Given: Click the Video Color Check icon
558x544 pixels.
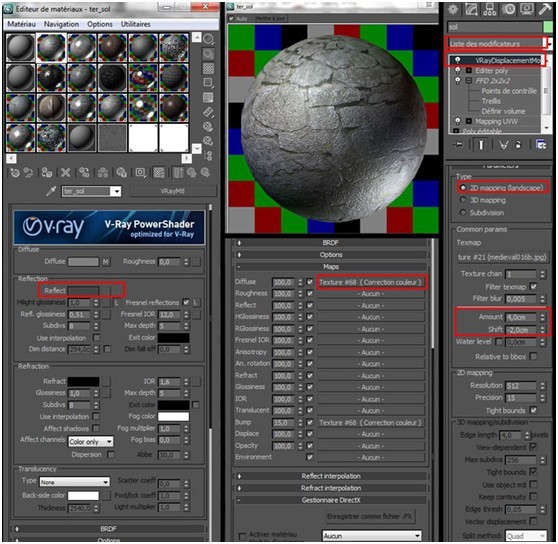Looking at the screenshot, I should (x=209, y=97).
